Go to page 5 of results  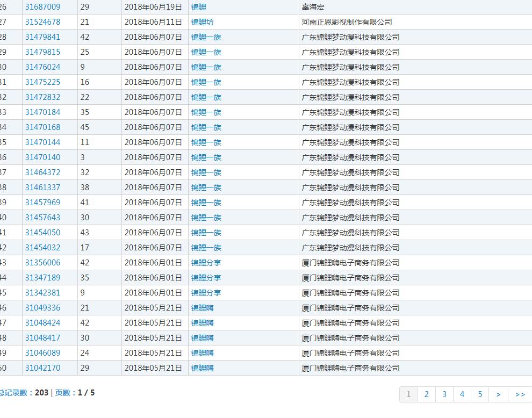tap(480, 394)
